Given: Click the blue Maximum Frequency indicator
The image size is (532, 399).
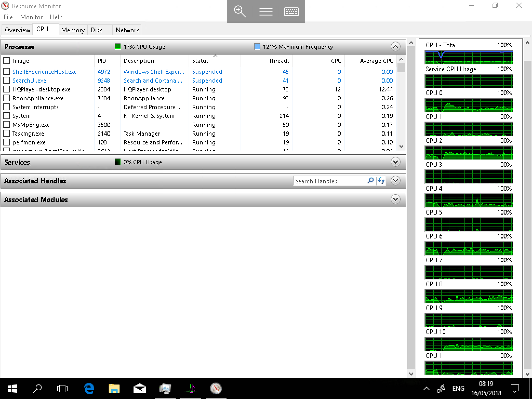Looking at the screenshot, I should click(257, 46).
